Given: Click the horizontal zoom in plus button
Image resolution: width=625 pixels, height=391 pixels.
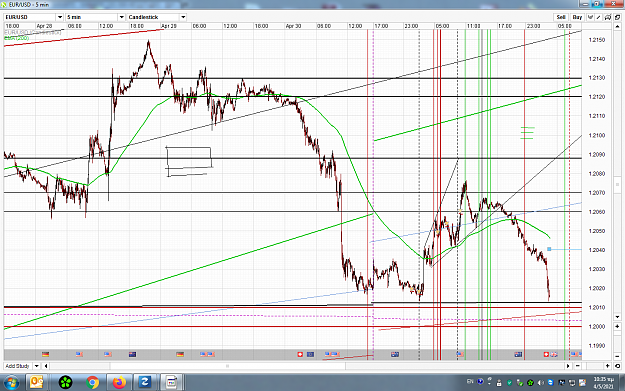Looking at the screenshot, I should (608, 366).
